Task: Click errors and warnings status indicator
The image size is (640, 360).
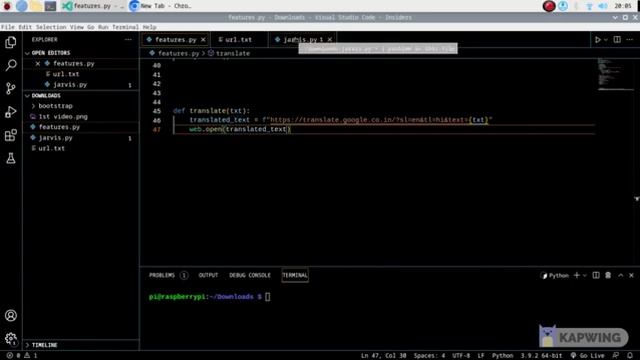Action: [22, 356]
